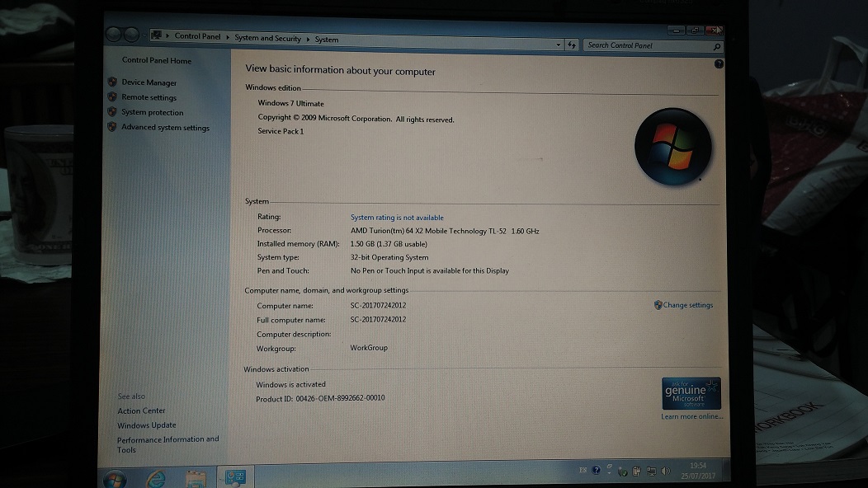Maximize the System window

click(695, 30)
